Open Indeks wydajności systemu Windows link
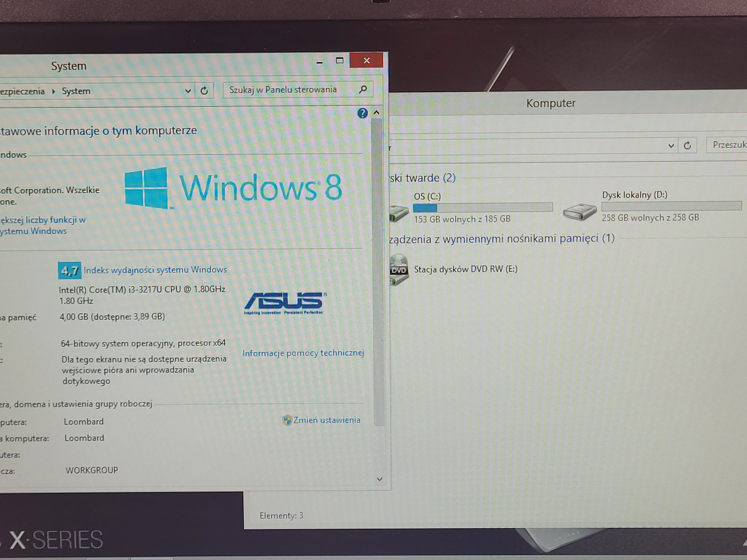747x560 pixels. (x=155, y=270)
